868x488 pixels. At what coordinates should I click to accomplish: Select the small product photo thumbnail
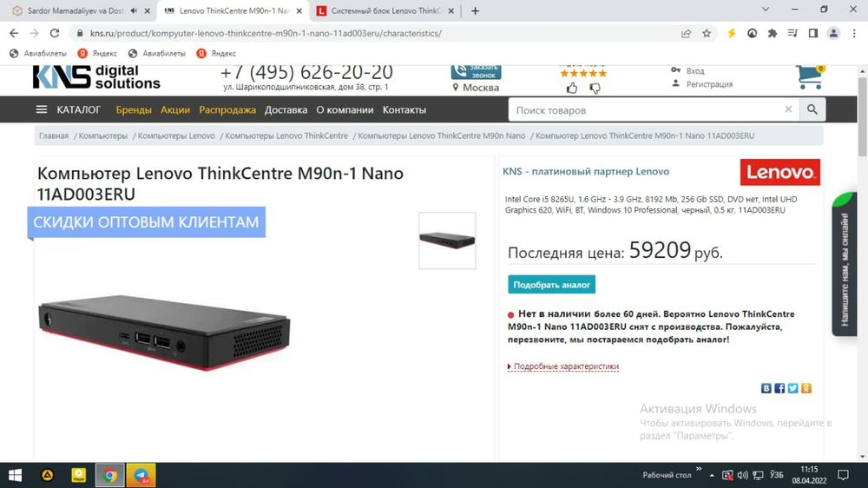pyautogui.click(x=447, y=241)
